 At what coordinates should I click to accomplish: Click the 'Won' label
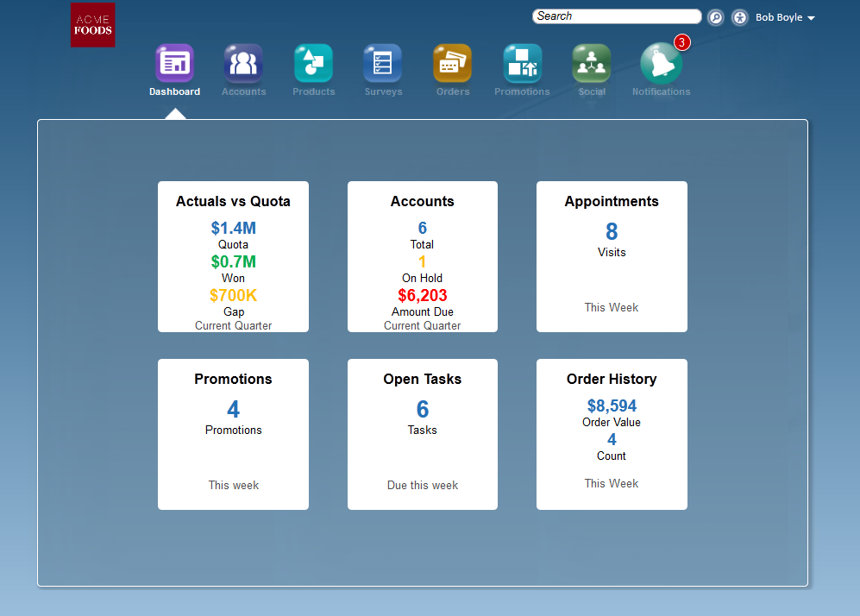tap(233, 278)
